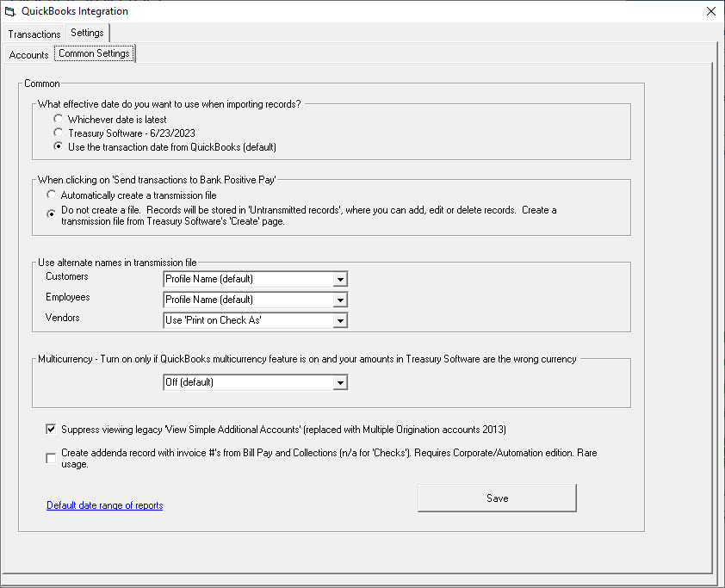The image size is (725, 588).
Task: Click the 'Employees' label text
Action: point(68,297)
